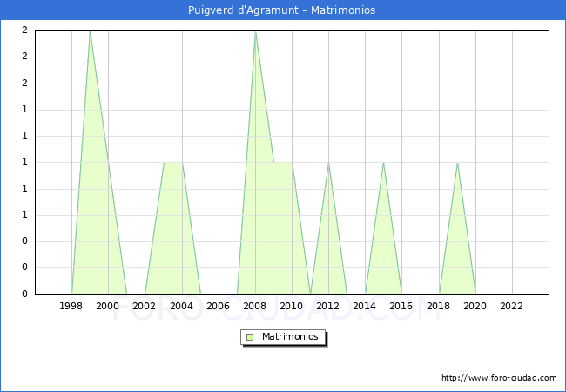Click the chart title Puigverd d'Agramunt - Matrimonios
Screen dimensions: 566x392
pos(282,10)
